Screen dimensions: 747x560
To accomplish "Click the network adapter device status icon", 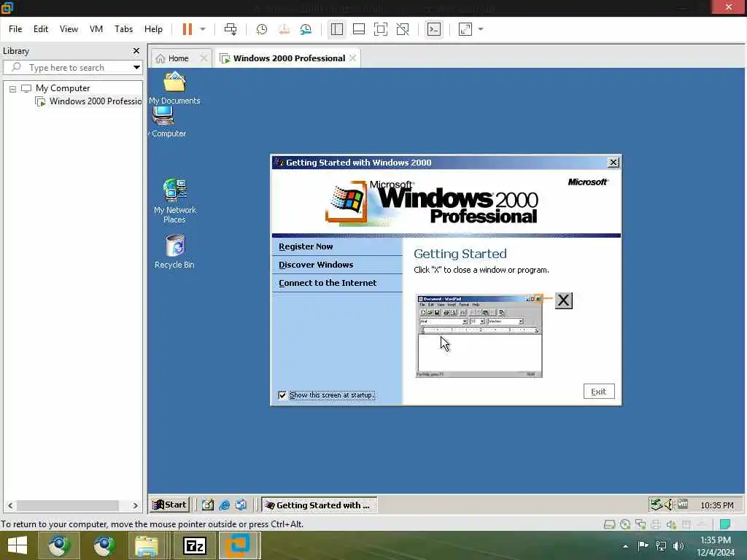I will click(640, 525).
